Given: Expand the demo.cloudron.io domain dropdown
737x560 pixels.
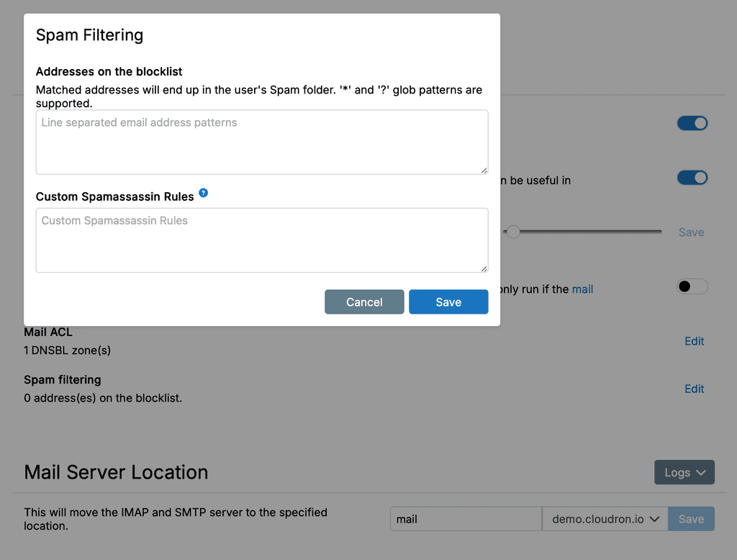Looking at the screenshot, I should tap(605, 519).
